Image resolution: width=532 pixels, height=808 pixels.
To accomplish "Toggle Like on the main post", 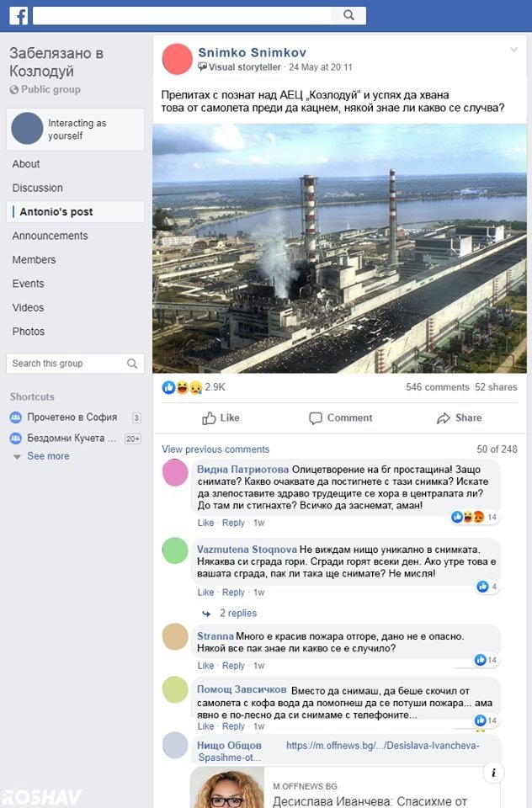I will 221,418.
